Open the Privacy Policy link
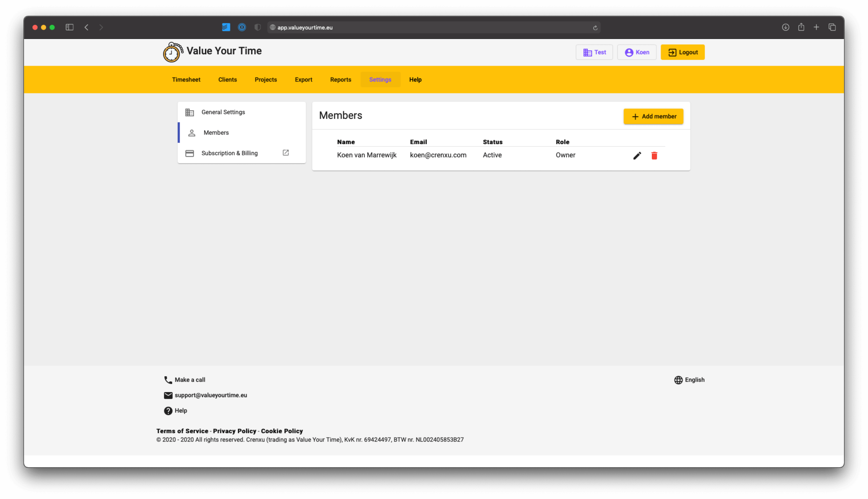 click(234, 431)
